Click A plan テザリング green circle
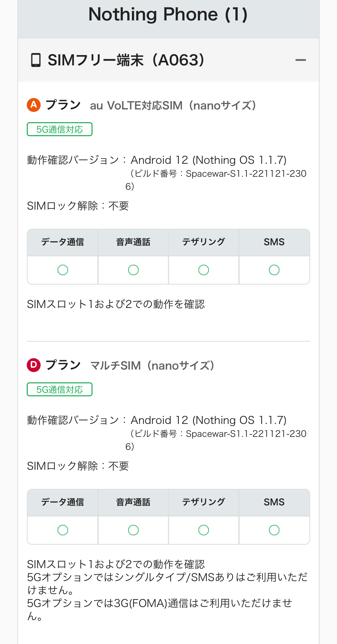 [204, 270]
